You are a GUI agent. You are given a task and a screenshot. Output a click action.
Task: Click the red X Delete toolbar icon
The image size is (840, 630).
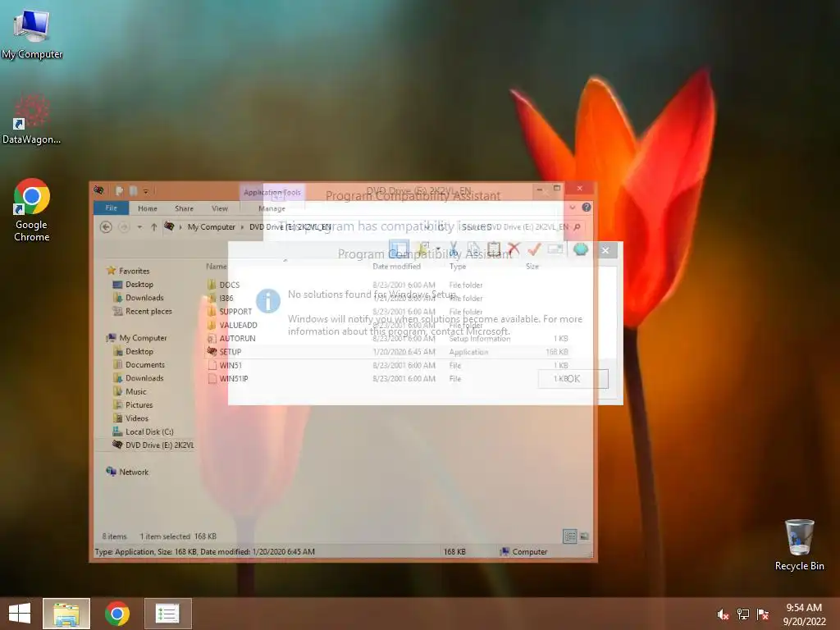pos(514,249)
